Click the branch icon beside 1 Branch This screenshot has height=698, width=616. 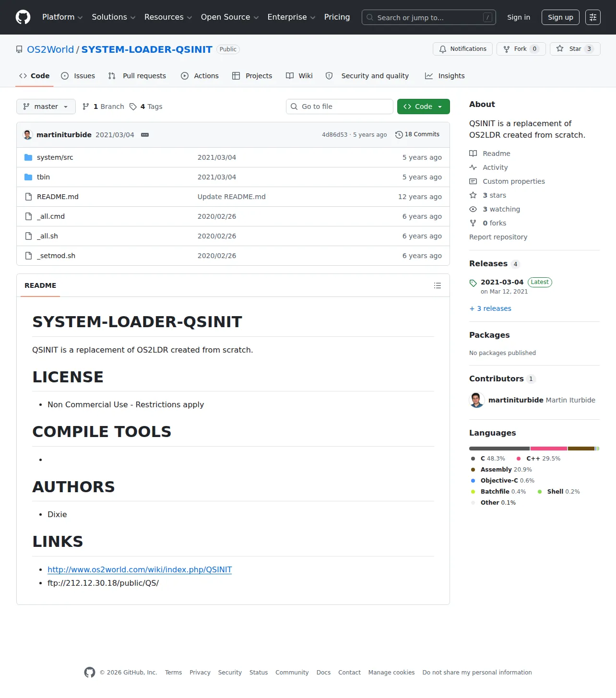pyautogui.click(x=86, y=106)
